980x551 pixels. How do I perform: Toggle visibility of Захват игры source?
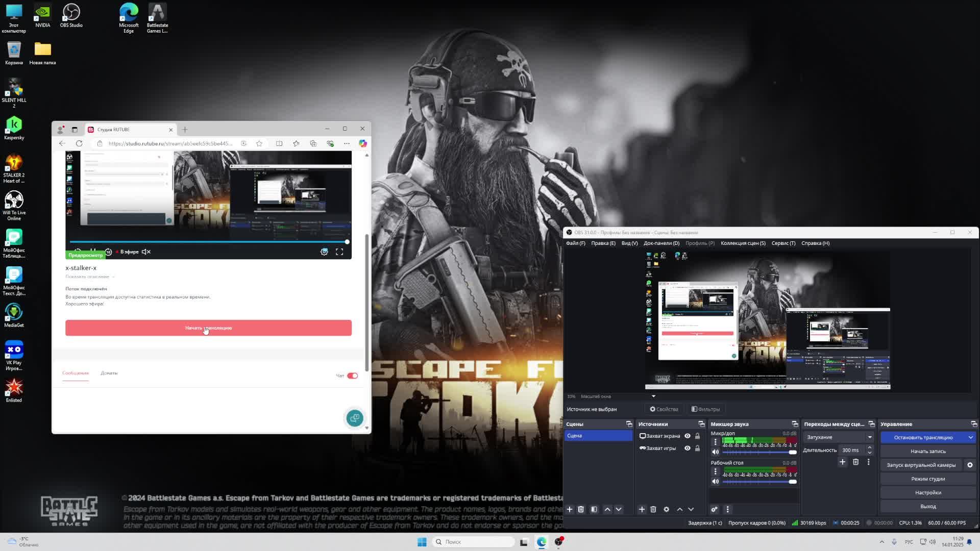[x=688, y=448]
